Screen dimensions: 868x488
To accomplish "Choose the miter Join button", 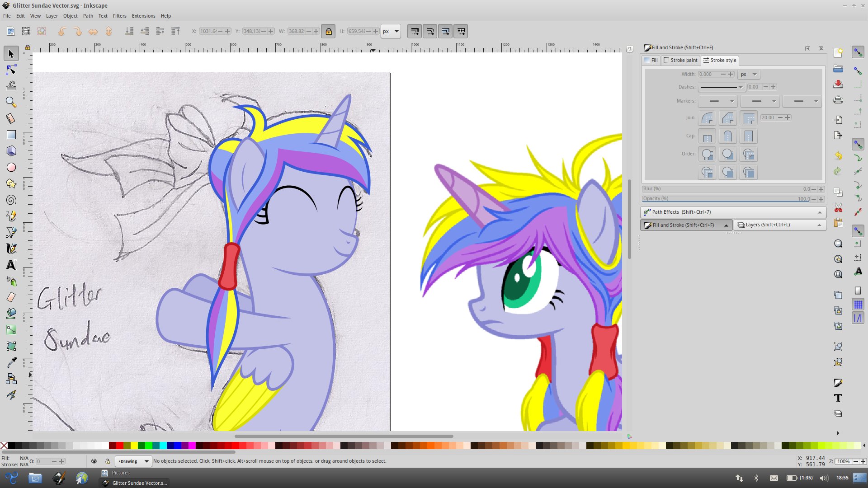I will point(749,118).
